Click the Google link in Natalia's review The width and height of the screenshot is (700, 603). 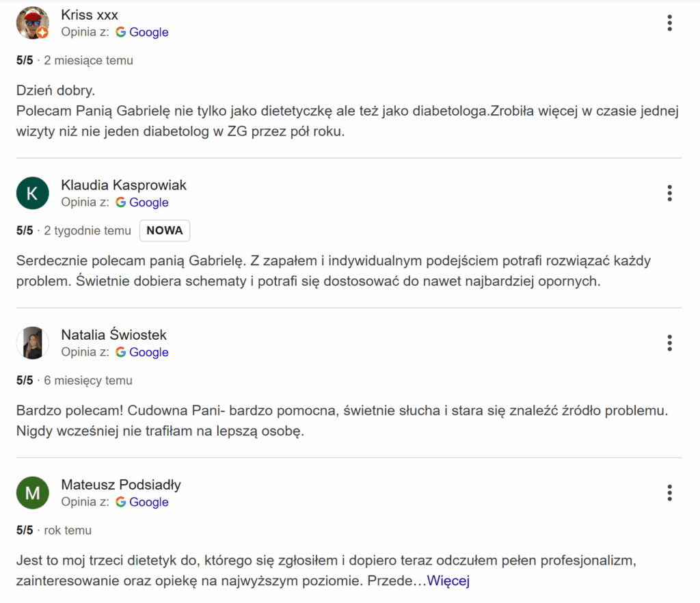(x=148, y=352)
